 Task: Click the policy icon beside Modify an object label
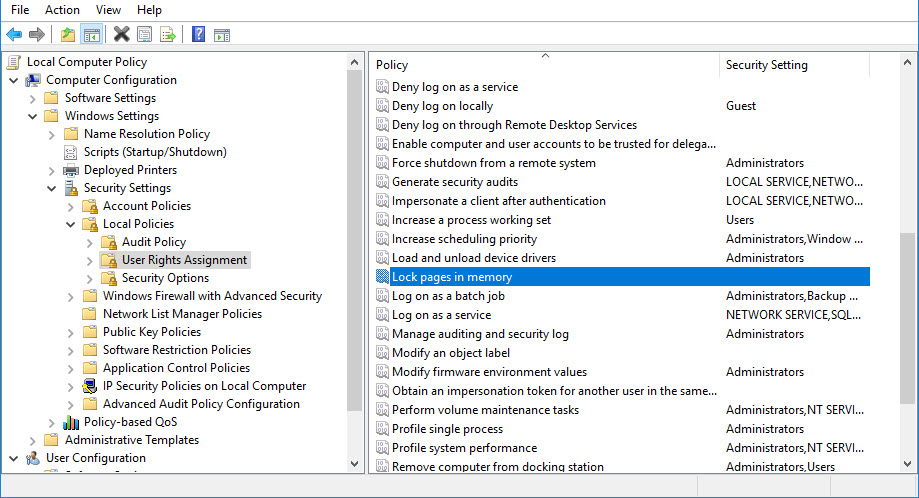pyautogui.click(x=382, y=353)
